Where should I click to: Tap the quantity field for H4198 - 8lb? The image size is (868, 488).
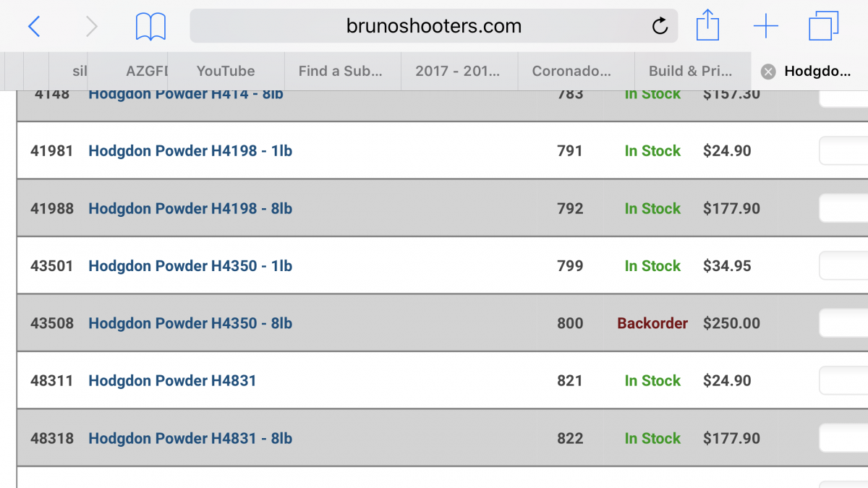(843, 208)
